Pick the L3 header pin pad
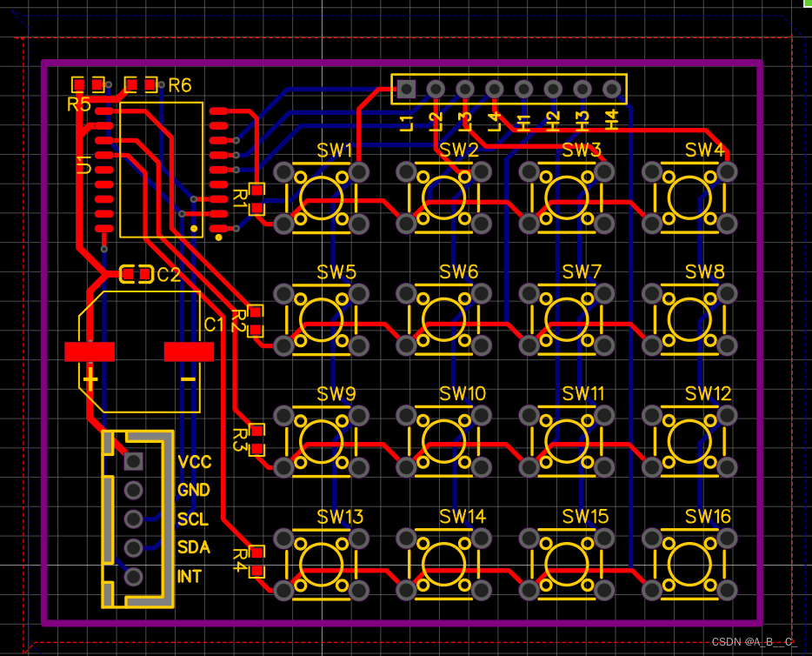812x656 pixels. 465,89
